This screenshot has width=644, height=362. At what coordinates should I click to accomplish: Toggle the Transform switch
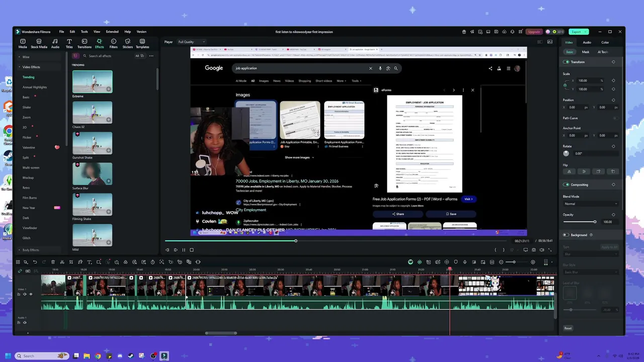coord(566,62)
